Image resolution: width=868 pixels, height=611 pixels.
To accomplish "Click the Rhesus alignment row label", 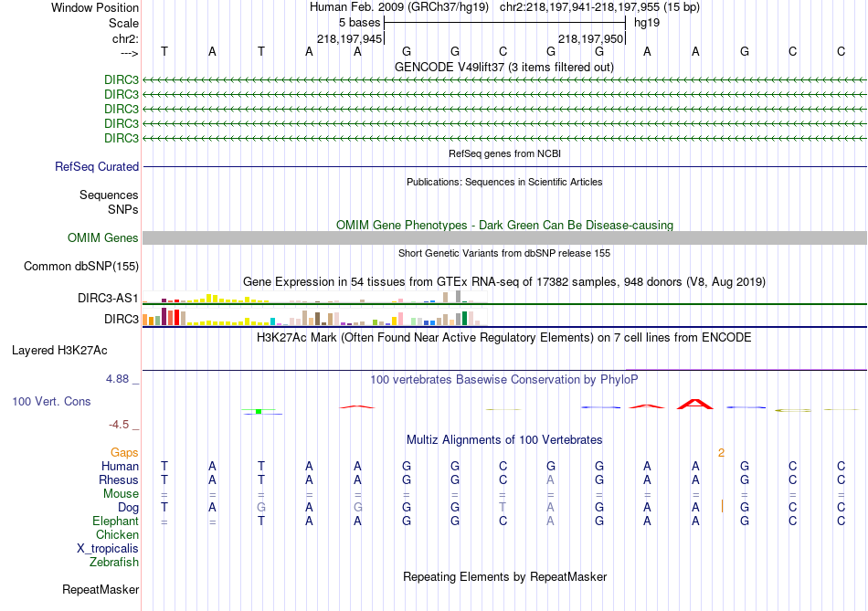I will 119,479.
